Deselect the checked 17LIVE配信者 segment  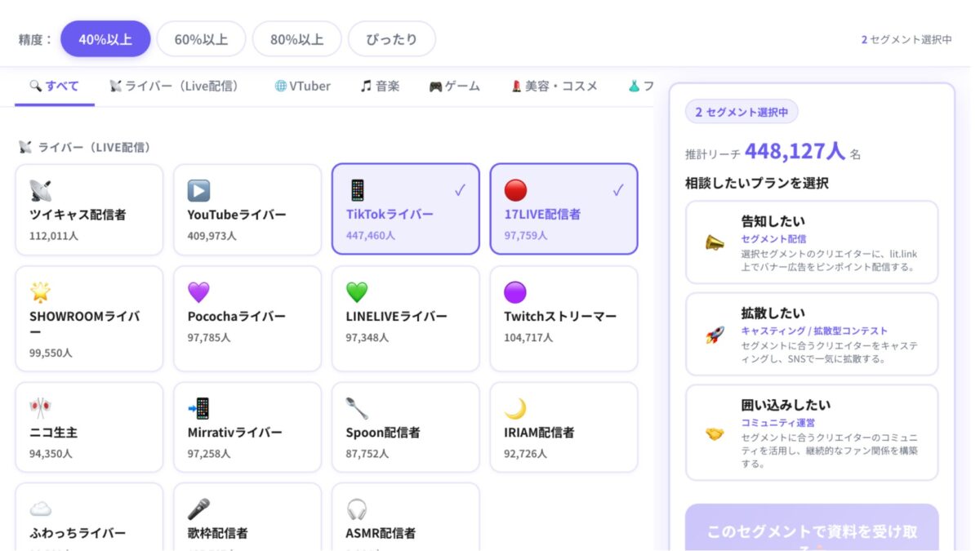coord(564,210)
